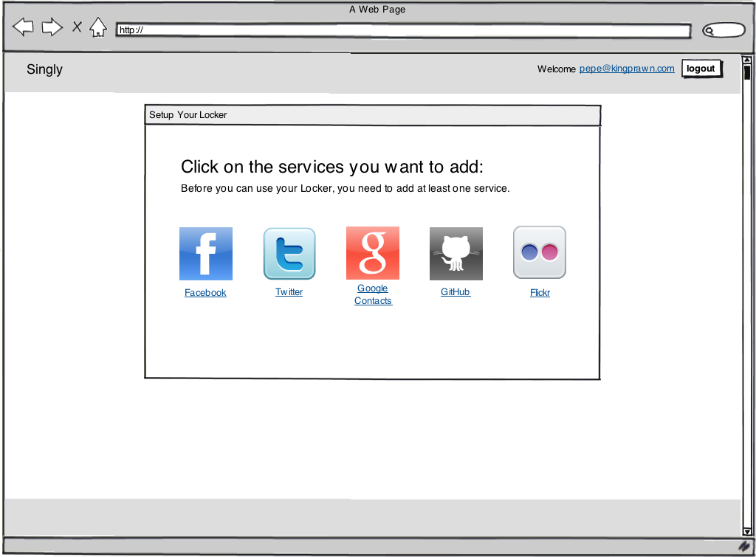Open the Facebook text link
This screenshot has width=756, height=557.
tap(205, 292)
